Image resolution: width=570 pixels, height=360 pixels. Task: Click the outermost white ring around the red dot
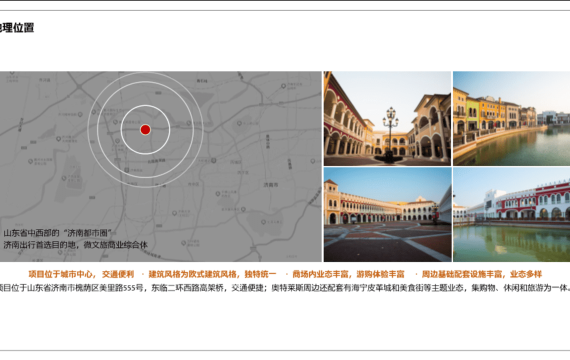145,72
